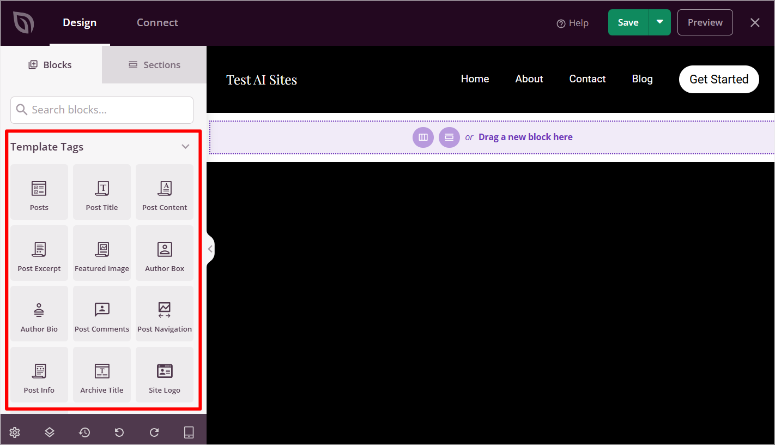Choose the Author Bio block
Screen dimensions: 775x445
pos(39,313)
